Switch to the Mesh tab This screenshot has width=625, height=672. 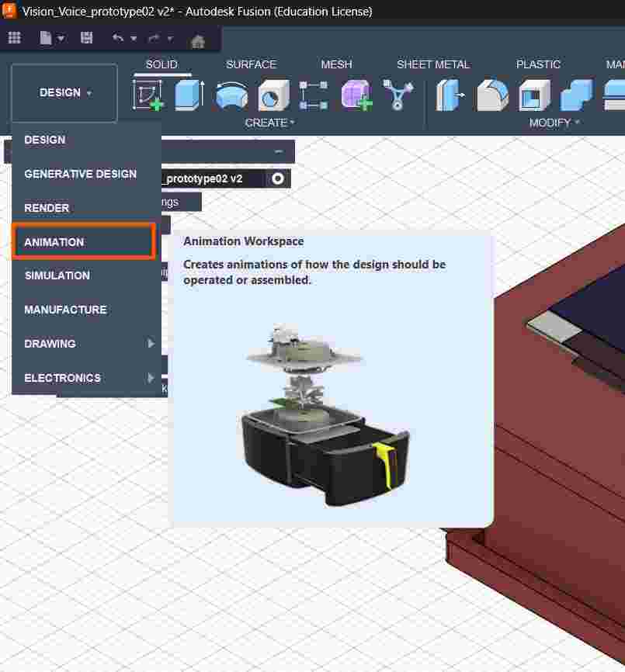coord(336,64)
